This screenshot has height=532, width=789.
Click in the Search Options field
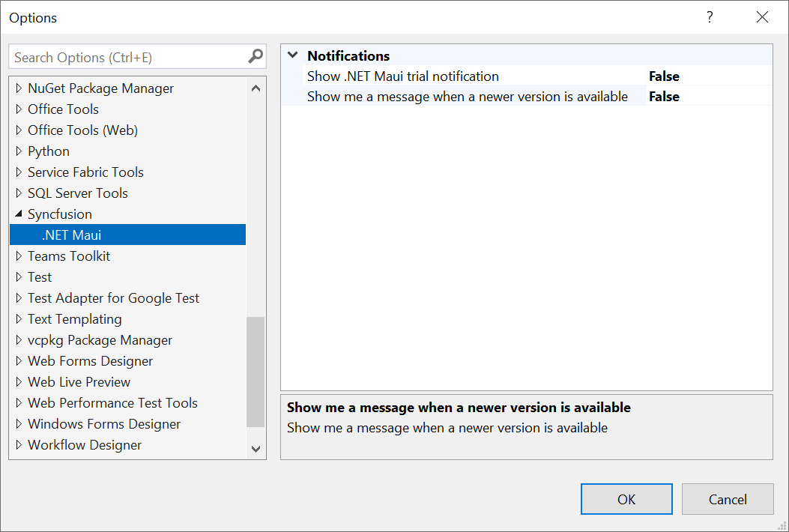click(x=127, y=57)
